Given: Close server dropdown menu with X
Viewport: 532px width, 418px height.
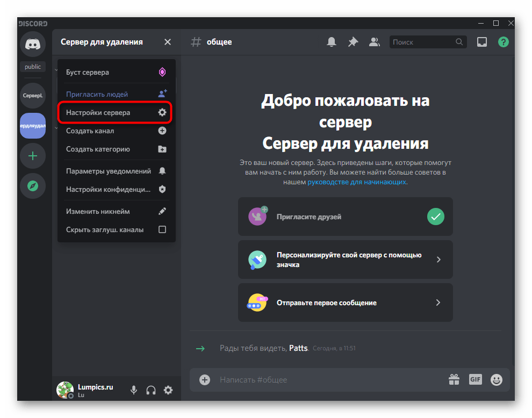Looking at the screenshot, I should pos(168,42).
